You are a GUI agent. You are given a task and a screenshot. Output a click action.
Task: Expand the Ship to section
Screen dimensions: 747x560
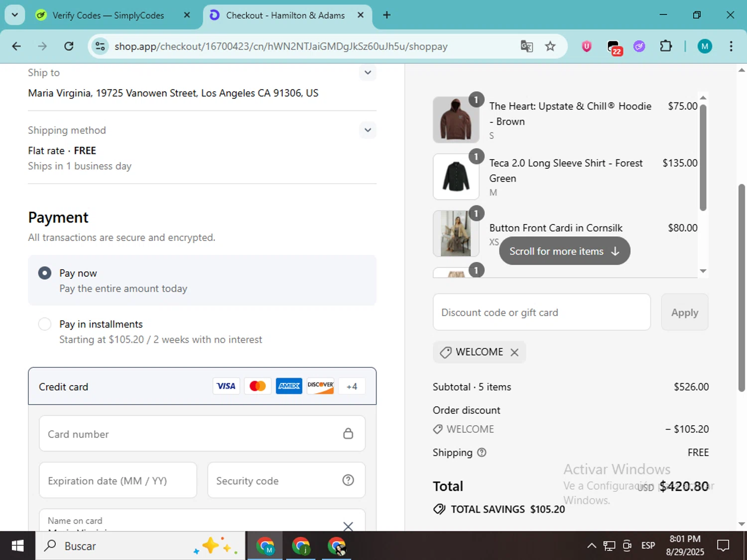coord(368,73)
